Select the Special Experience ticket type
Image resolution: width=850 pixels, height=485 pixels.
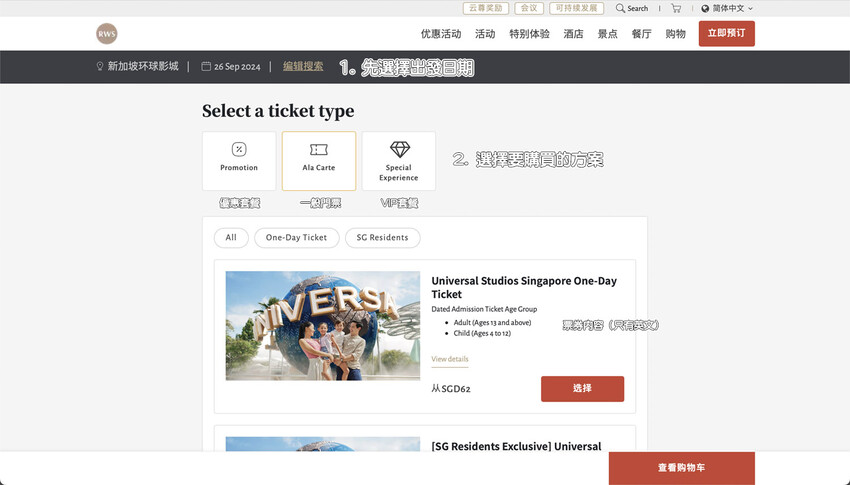398,160
